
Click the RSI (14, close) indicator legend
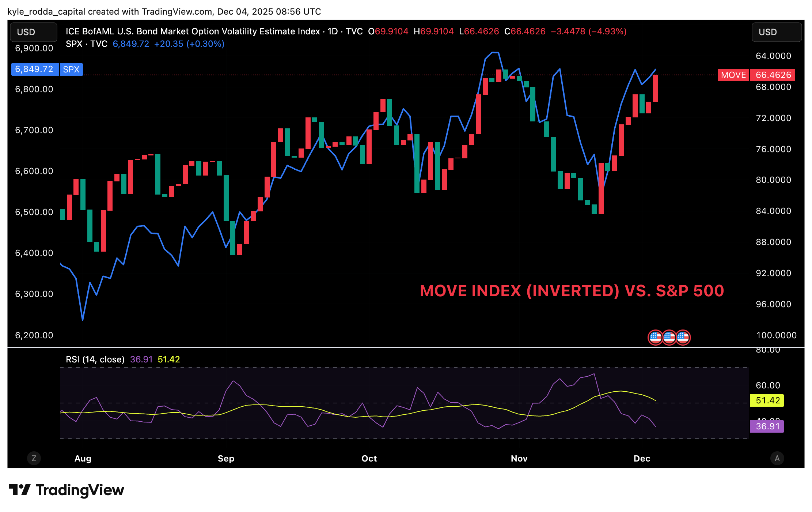[x=95, y=359]
